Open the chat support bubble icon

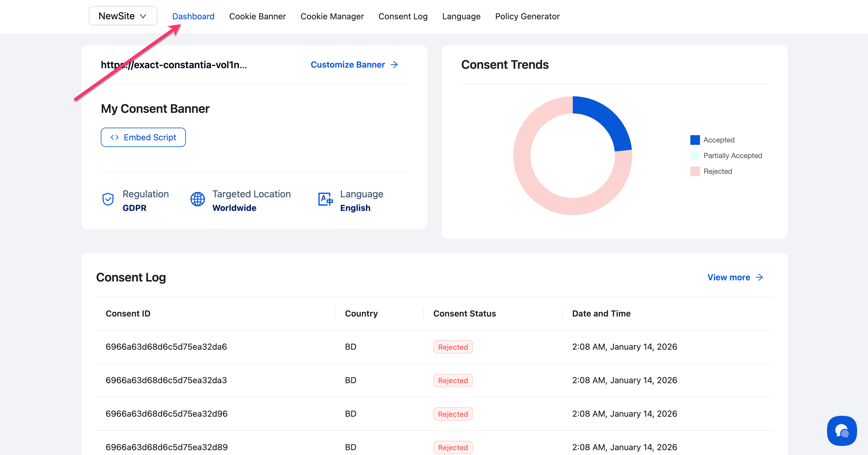point(841,431)
